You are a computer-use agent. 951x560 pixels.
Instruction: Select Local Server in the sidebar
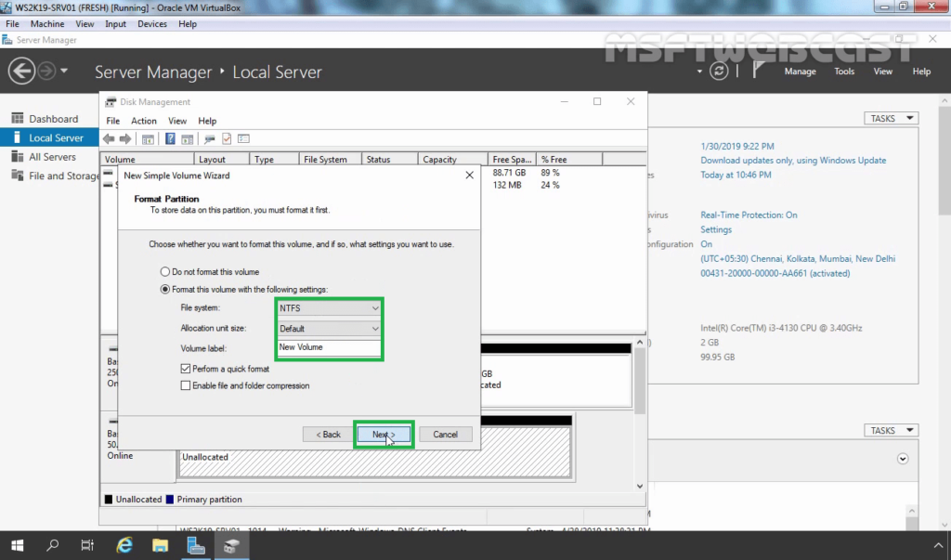pos(50,137)
